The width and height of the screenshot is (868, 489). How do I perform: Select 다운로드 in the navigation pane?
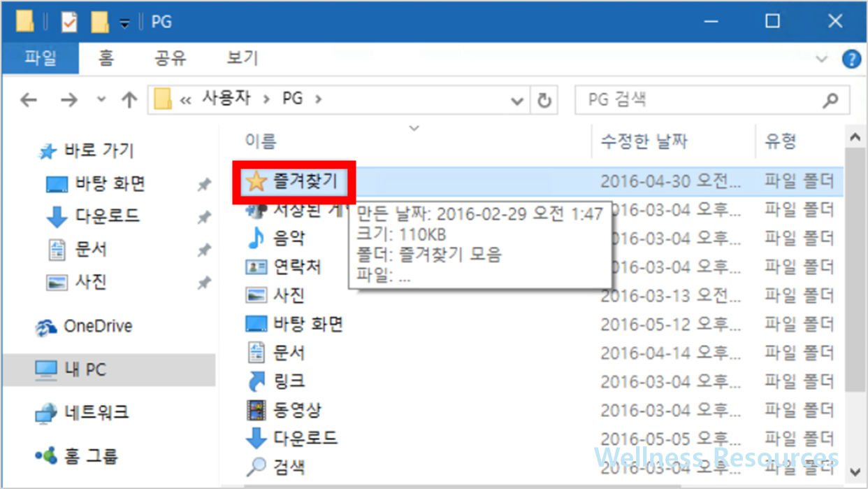(107, 216)
